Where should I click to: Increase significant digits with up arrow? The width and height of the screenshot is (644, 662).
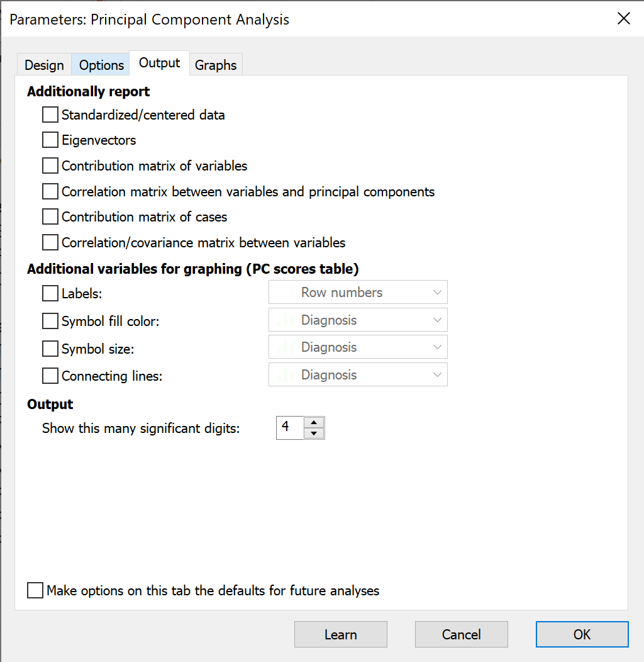314,422
